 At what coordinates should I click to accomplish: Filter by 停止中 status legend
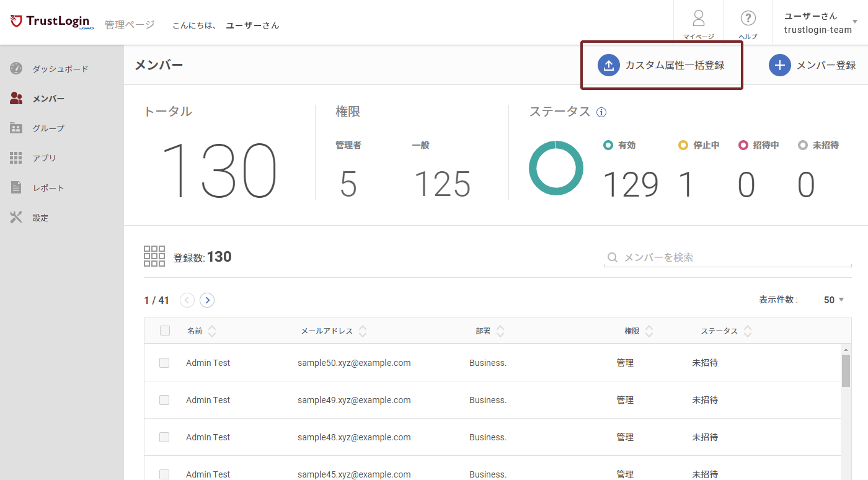(699, 145)
